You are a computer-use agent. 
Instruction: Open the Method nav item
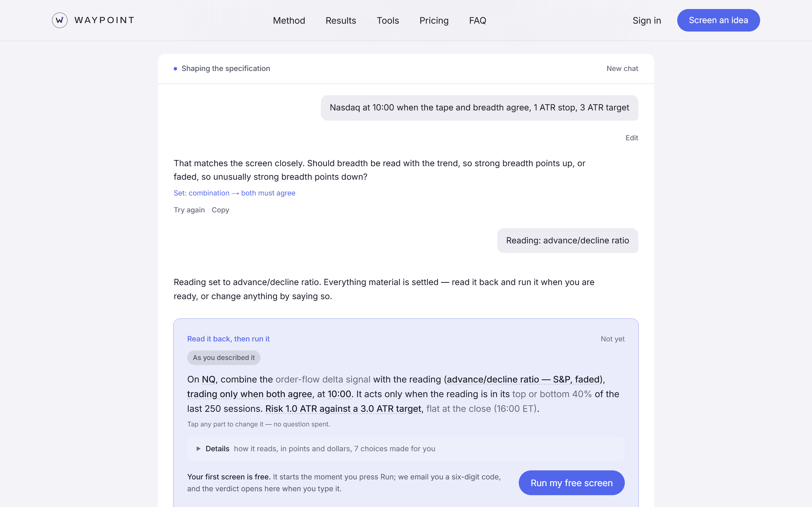coord(289,21)
